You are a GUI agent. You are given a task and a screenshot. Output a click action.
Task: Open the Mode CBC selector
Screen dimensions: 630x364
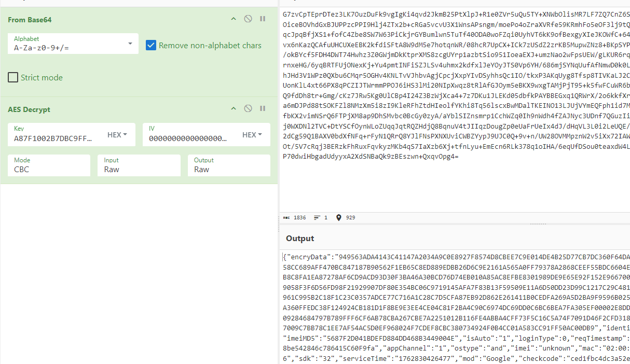pyautogui.click(x=49, y=165)
